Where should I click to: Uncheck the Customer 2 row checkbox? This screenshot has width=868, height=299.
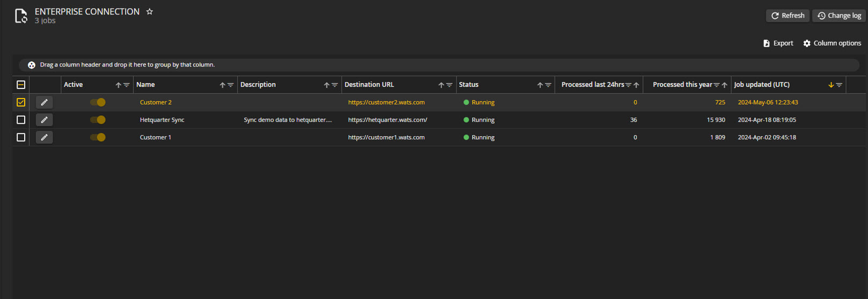pyautogui.click(x=21, y=102)
